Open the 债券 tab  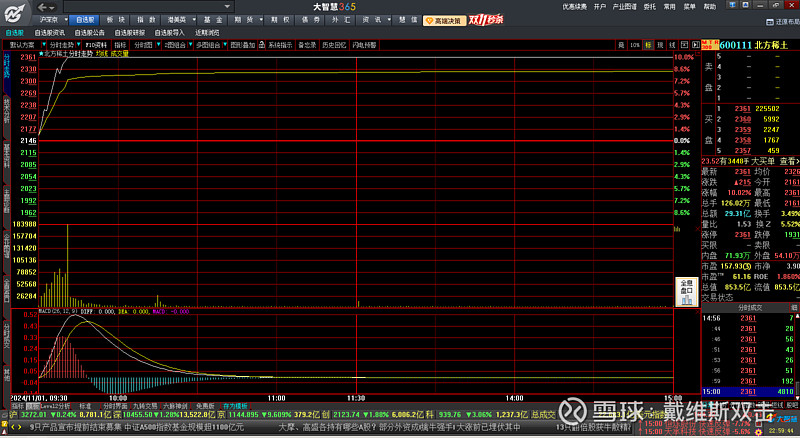point(311,20)
